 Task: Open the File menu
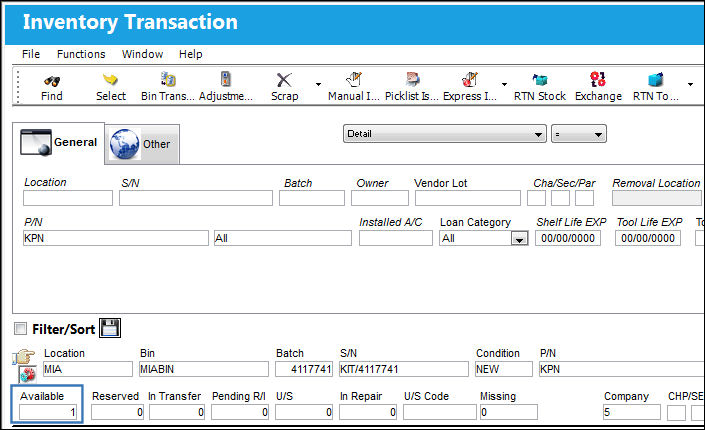click(31, 54)
